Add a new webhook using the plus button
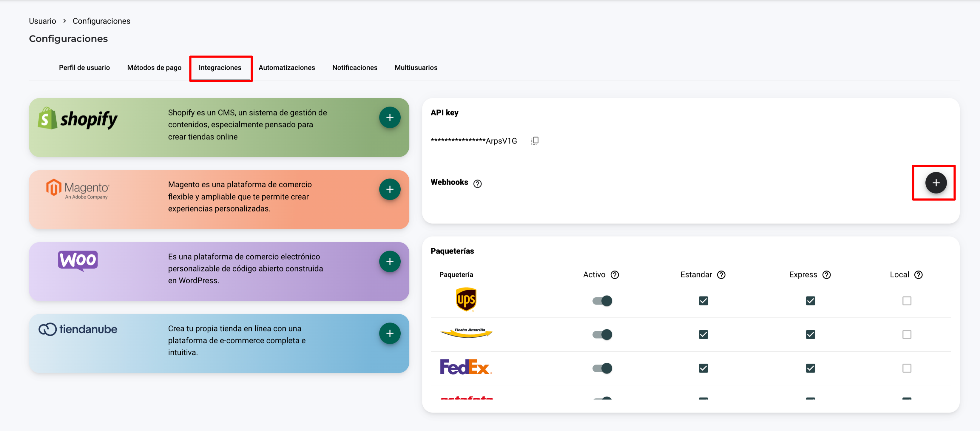The height and width of the screenshot is (431, 980). click(936, 183)
